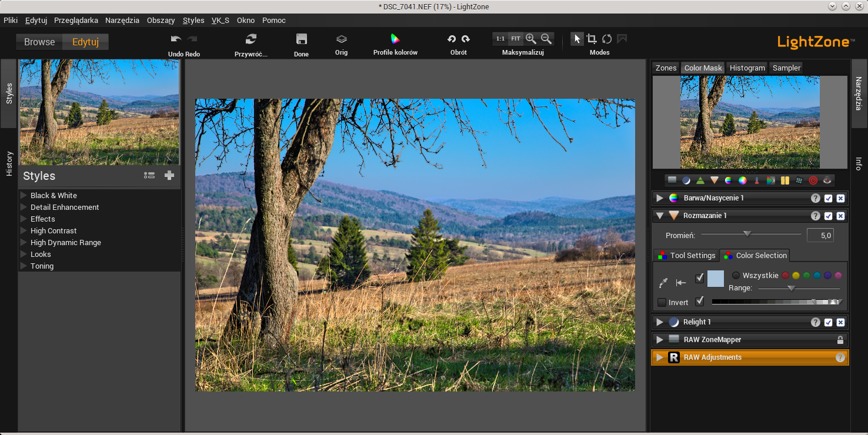Add a White Balance thermometer tool
The width and height of the screenshot is (868, 435).
point(757,180)
